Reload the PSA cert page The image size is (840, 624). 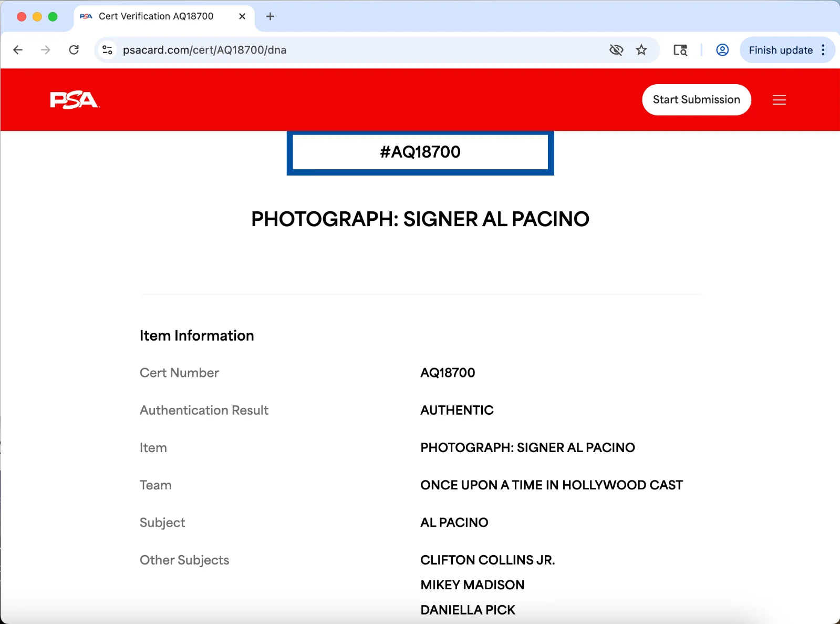(x=74, y=50)
